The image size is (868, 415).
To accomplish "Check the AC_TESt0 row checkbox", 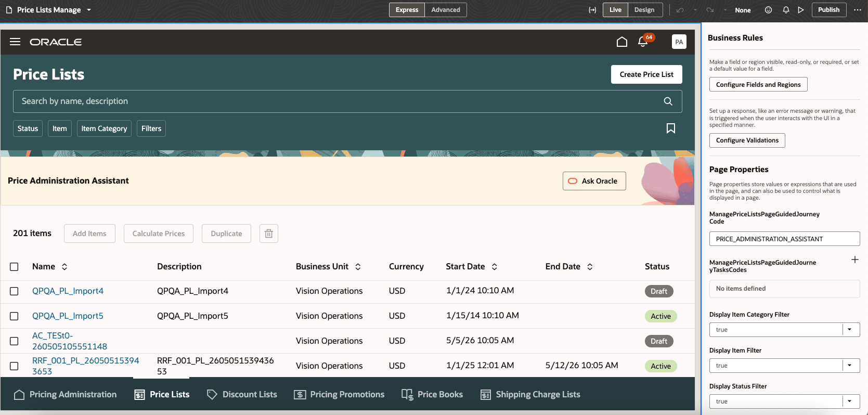I will coord(14,341).
